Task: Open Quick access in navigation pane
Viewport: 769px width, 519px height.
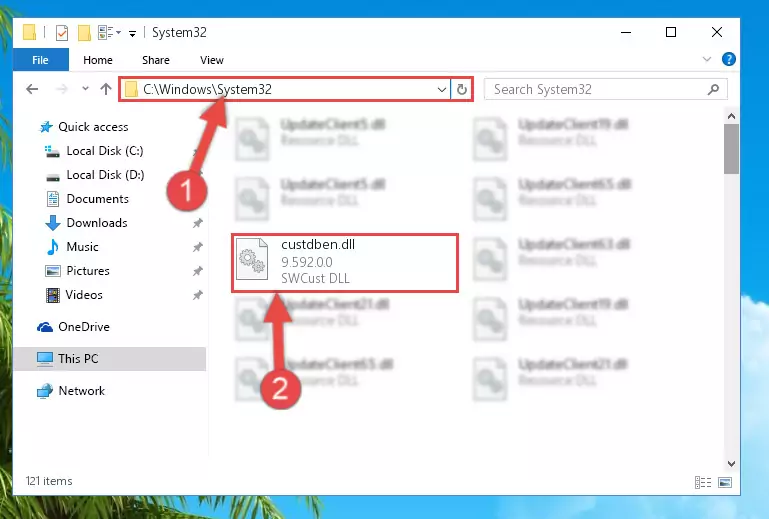Action: [x=93, y=127]
